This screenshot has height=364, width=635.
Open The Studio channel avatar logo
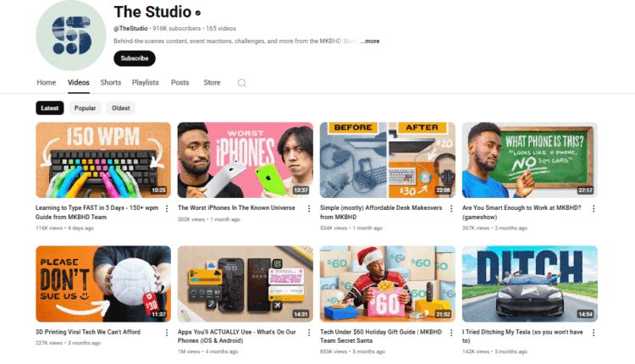tap(71, 36)
